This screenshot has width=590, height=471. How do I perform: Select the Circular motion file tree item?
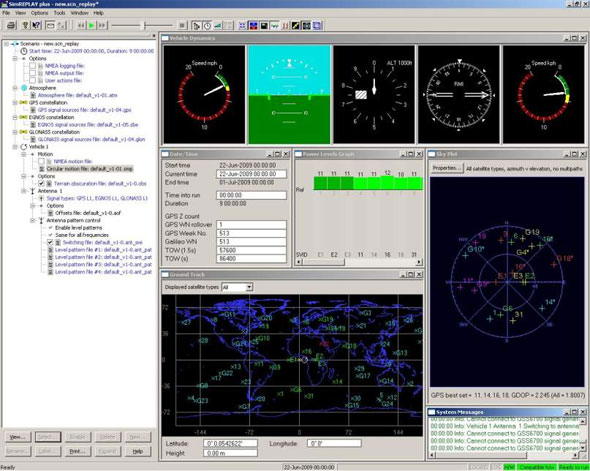point(90,169)
